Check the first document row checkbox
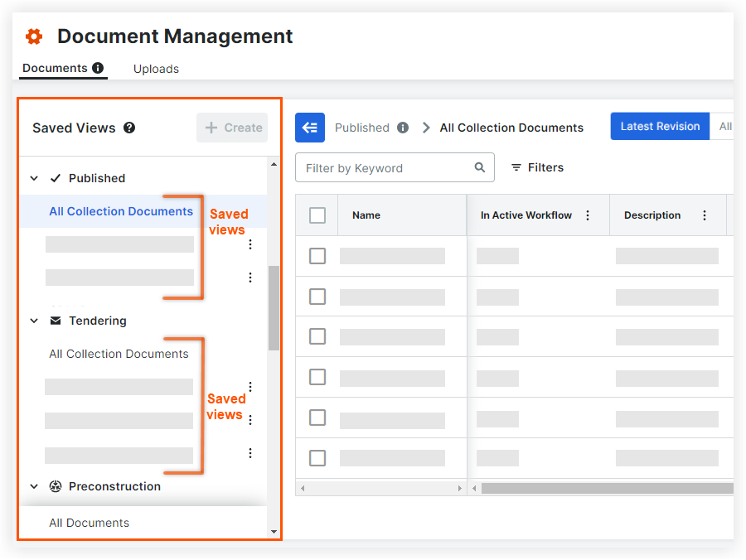 [x=317, y=256]
